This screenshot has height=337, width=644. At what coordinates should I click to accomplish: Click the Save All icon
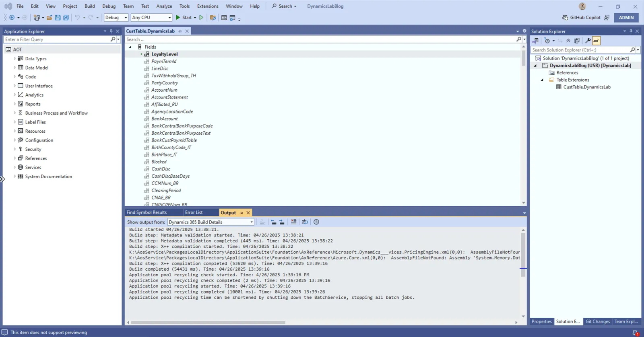tap(66, 18)
